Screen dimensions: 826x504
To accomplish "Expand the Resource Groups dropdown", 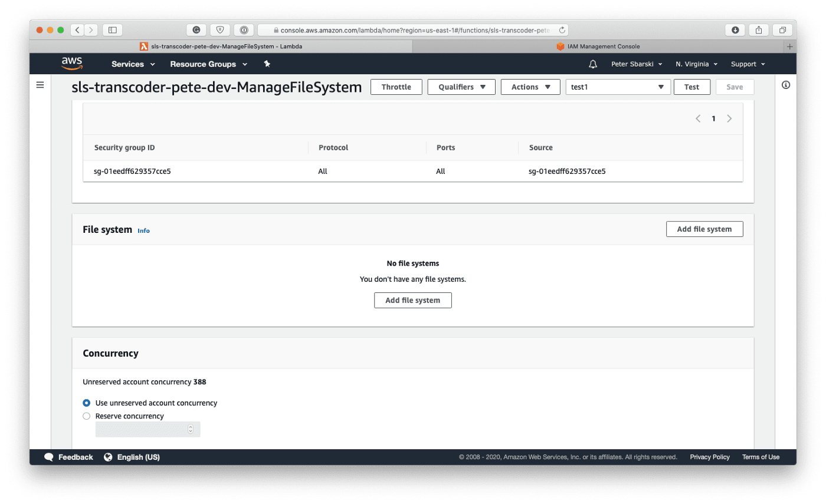I will [x=209, y=64].
